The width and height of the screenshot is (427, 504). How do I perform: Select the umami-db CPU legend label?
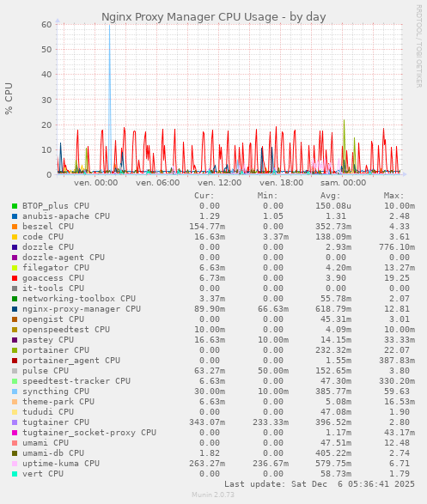(x=53, y=453)
